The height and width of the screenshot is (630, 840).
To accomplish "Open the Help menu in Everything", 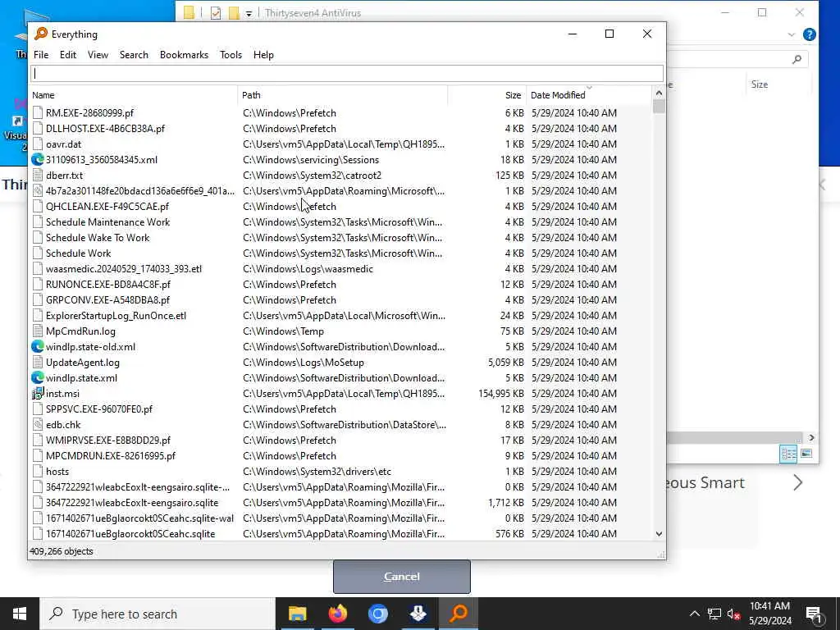I will point(263,55).
